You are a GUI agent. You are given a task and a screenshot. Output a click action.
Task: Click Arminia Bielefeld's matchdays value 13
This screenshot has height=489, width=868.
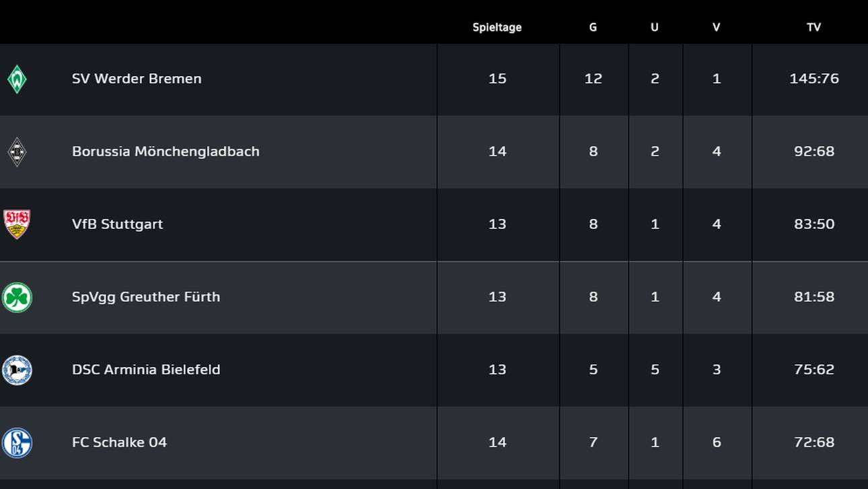[x=497, y=370]
